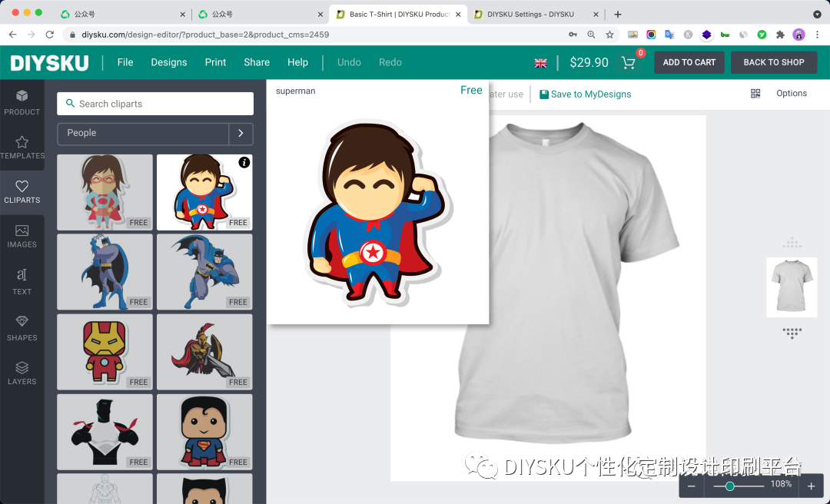Reload the browser page
Screen dimensions: 830x504
pos(50,35)
